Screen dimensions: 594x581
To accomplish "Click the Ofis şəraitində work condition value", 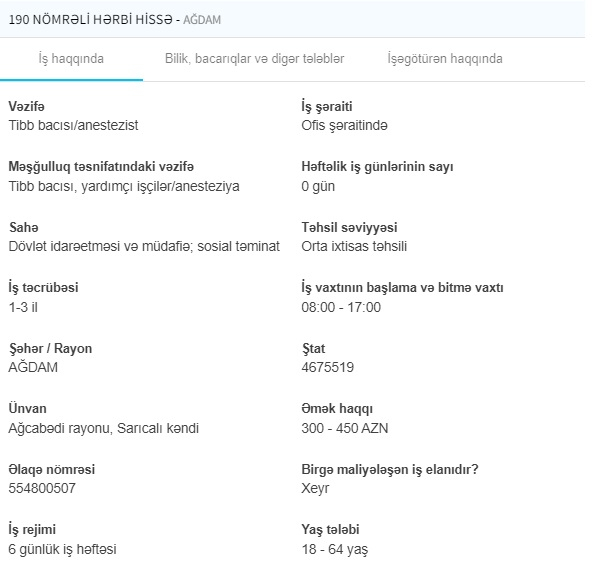I will pyautogui.click(x=344, y=125).
